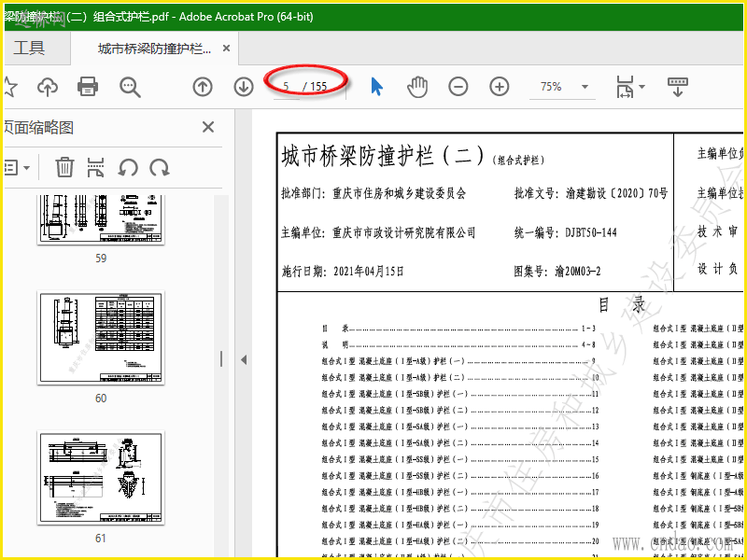Print the document with the printer icon
This screenshot has width=747, height=560.
[x=88, y=87]
